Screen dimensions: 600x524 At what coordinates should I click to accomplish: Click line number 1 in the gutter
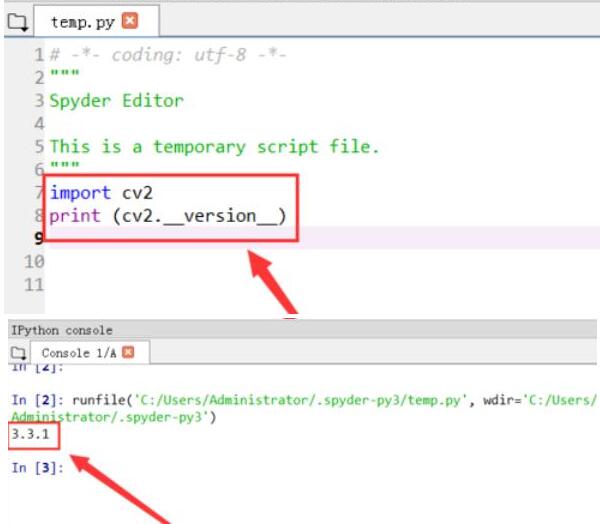(38, 55)
